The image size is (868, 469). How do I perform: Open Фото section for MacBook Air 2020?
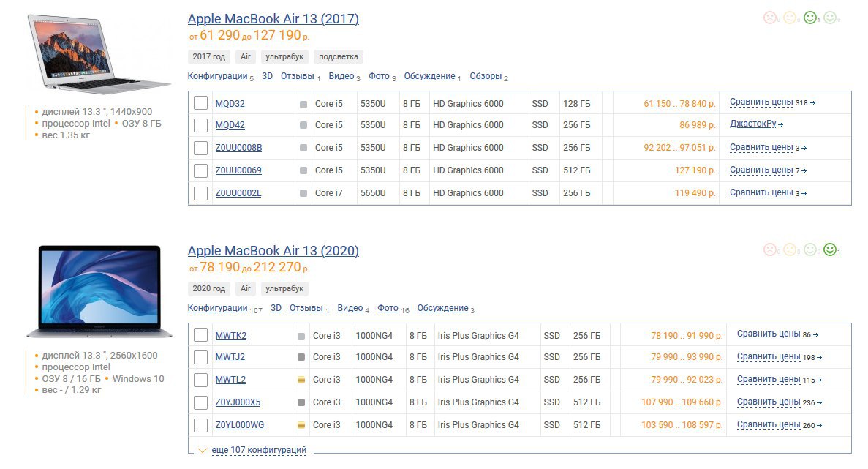[388, 308]
